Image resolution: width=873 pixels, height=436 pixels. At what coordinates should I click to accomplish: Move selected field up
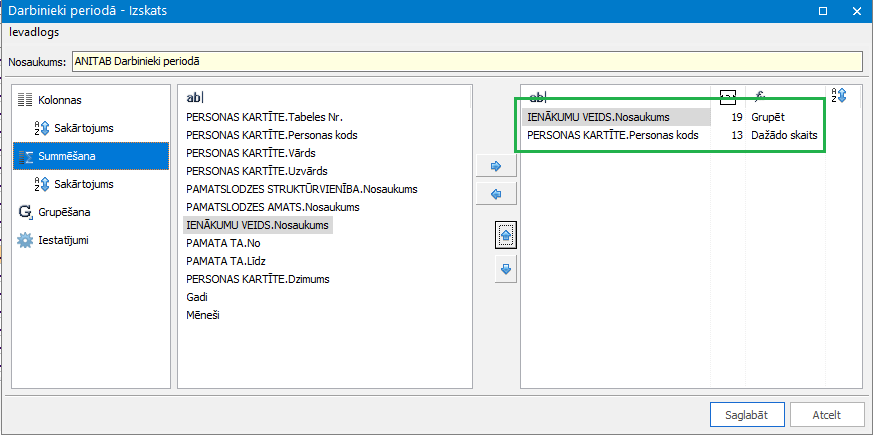[x=506, y=235]
